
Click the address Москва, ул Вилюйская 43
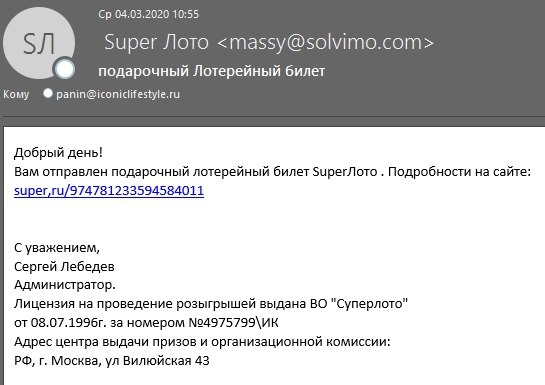(130, 361)
